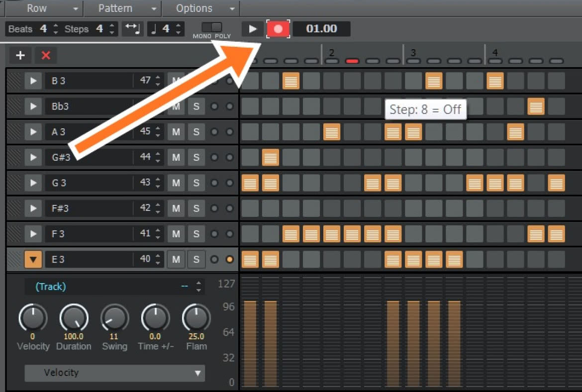Expand the B 3 row triangle

[33, 81]
